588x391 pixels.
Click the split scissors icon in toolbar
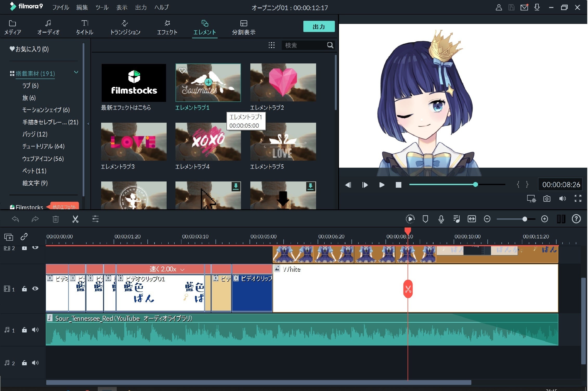pos(75,219)
